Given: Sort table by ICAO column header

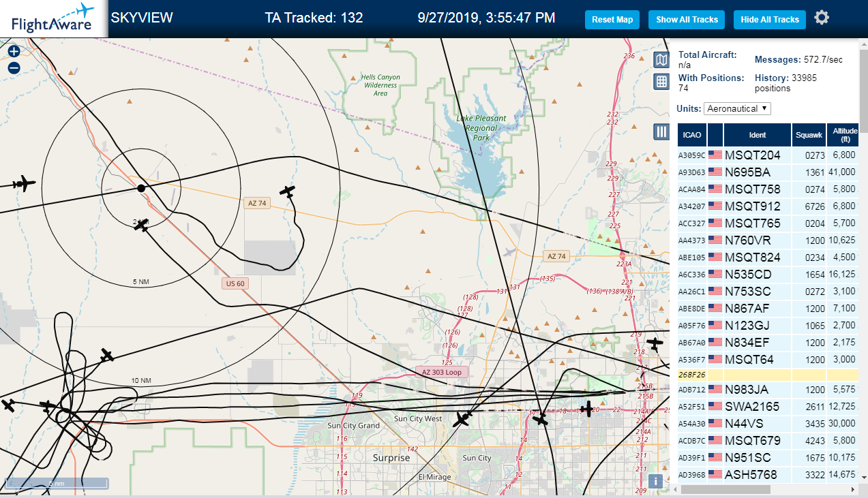Looking at the screenshot, I should pyautogui.click(x=692, y=135).
